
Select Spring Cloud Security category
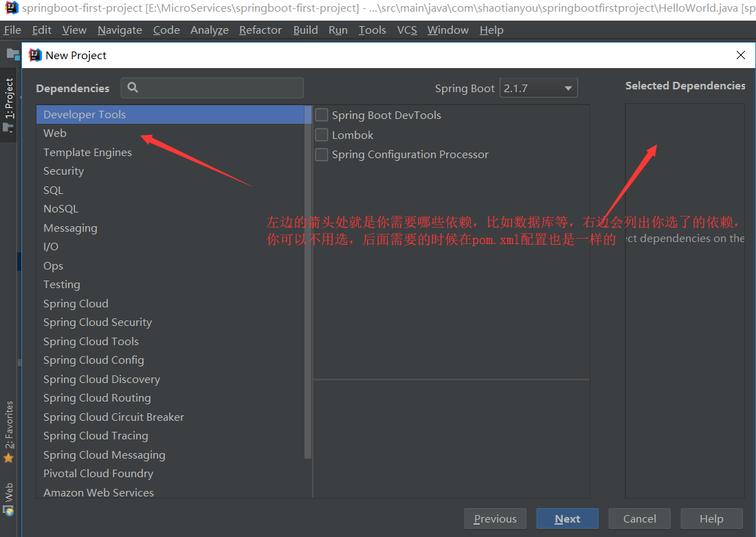pos(170,322)
